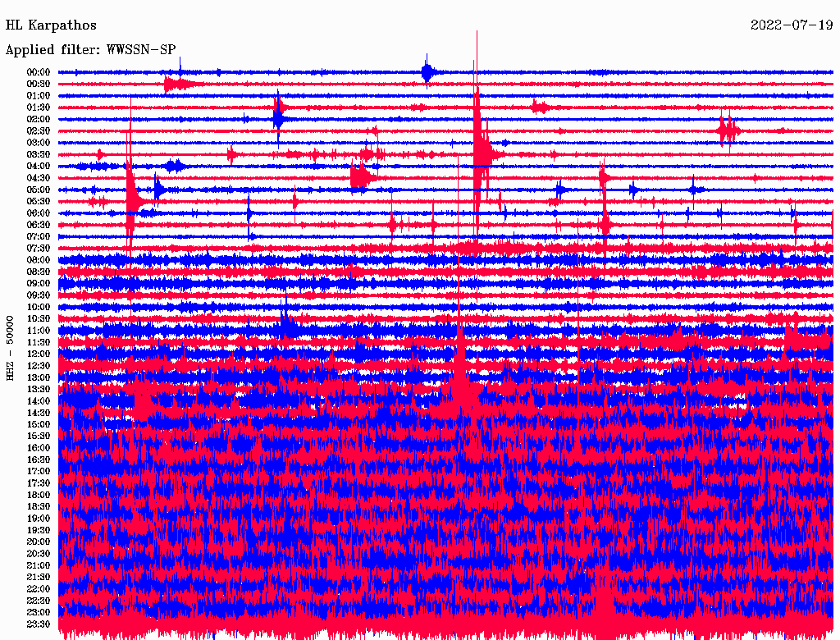Select the '01:00' time label

[39, 96]
